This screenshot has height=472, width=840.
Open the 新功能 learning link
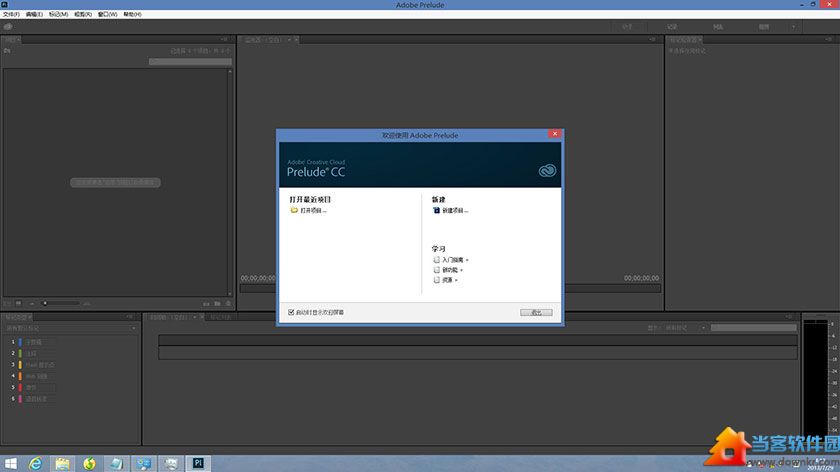click(452, 270)
